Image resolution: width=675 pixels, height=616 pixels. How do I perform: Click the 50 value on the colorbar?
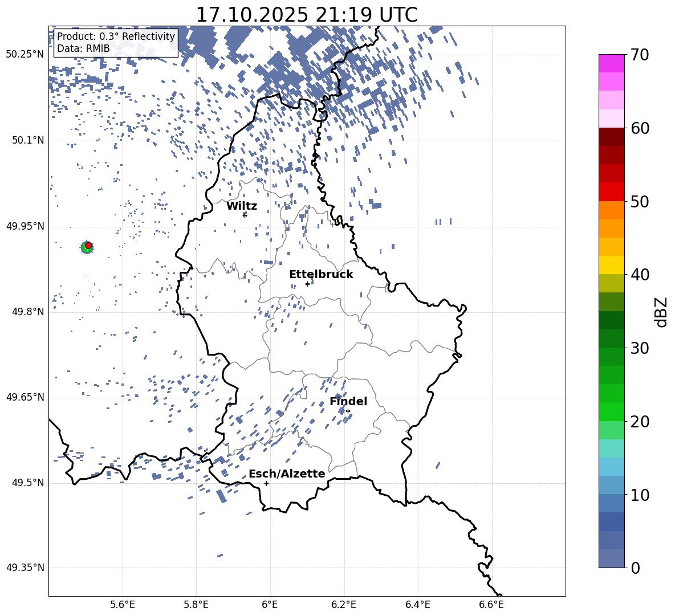click(640, 201)
